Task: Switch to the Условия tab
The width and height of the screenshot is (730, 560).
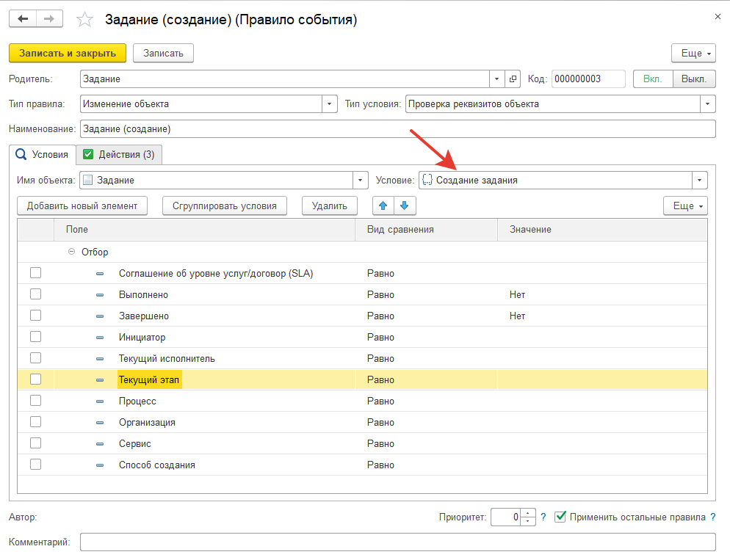Action: coord(43,154)
